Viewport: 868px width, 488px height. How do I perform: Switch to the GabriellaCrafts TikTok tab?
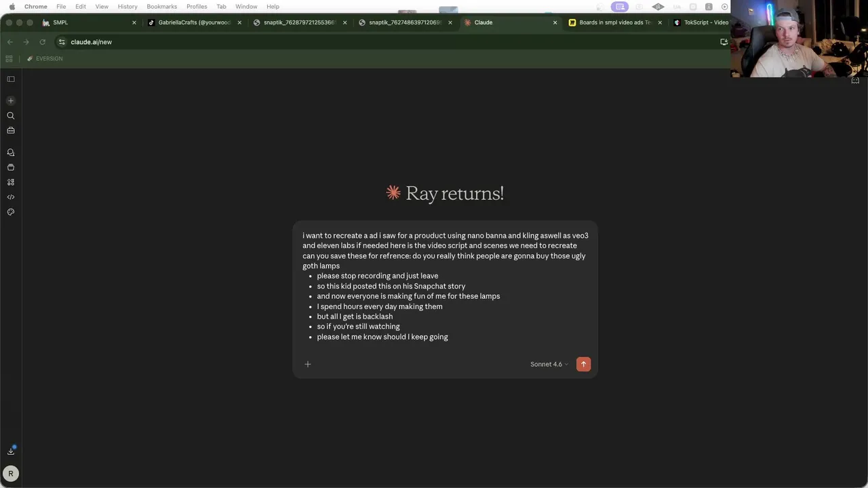click(x=194, y=22)
